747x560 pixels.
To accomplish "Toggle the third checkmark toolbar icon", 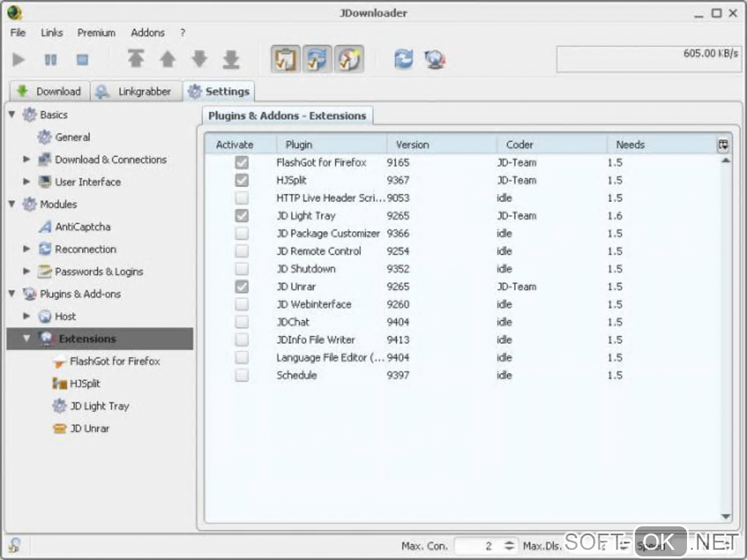I will tap(349, 59).
